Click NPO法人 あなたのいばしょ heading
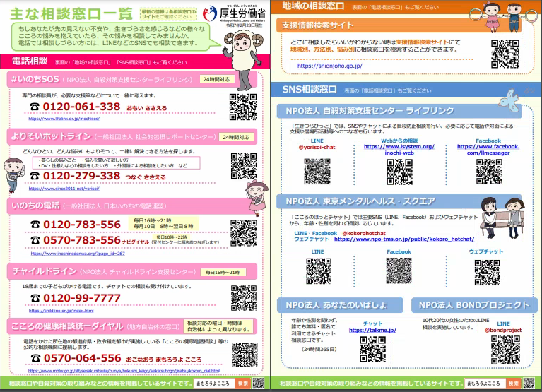The image size is (542, 392). click(336, 305)
